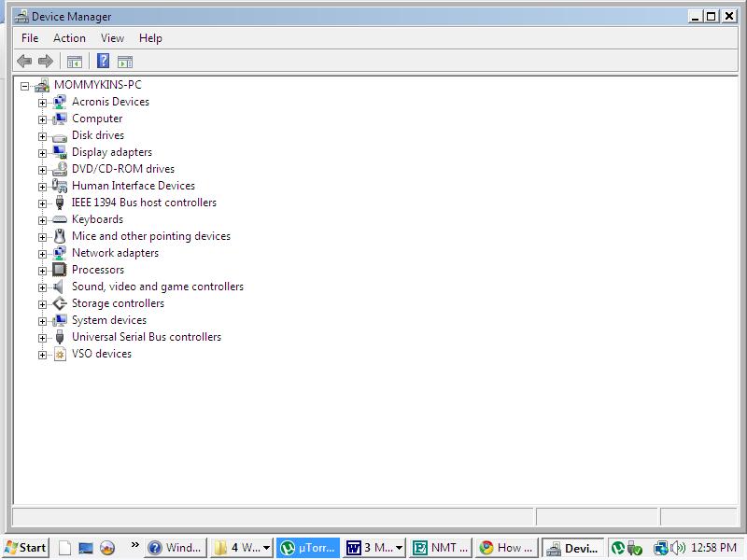Expand the Display adapters node

coord(42,153)
